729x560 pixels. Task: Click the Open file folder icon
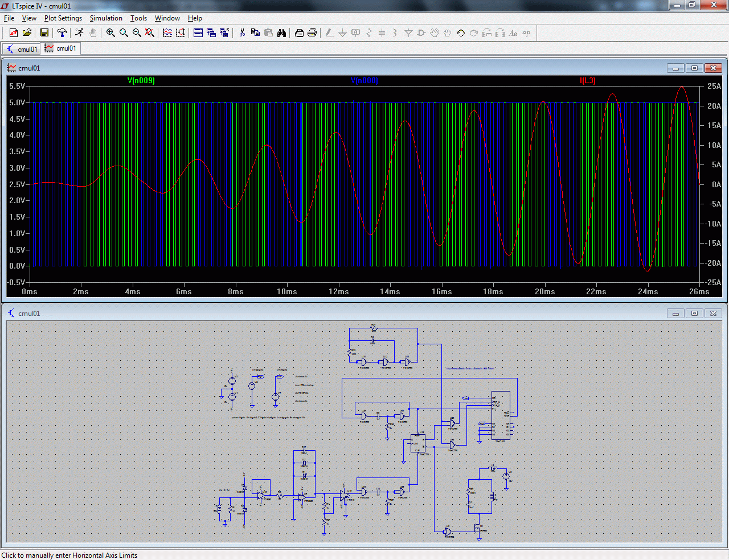(27, 33)
